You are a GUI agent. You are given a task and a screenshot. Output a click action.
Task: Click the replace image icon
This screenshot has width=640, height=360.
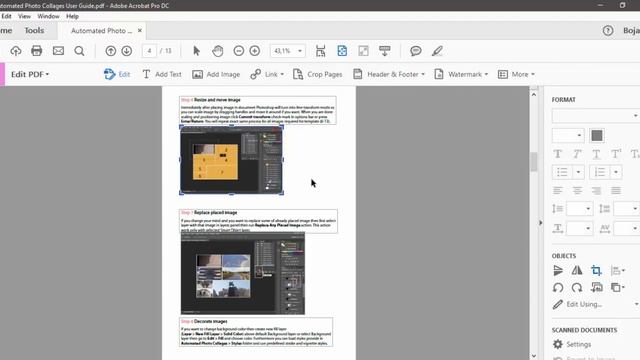[x=596, y=287]
